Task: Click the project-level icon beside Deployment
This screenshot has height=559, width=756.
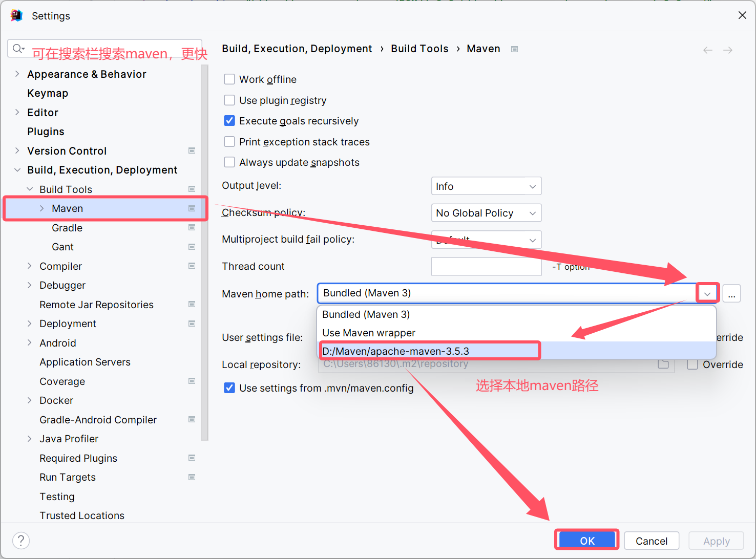Action: [192, 324]
